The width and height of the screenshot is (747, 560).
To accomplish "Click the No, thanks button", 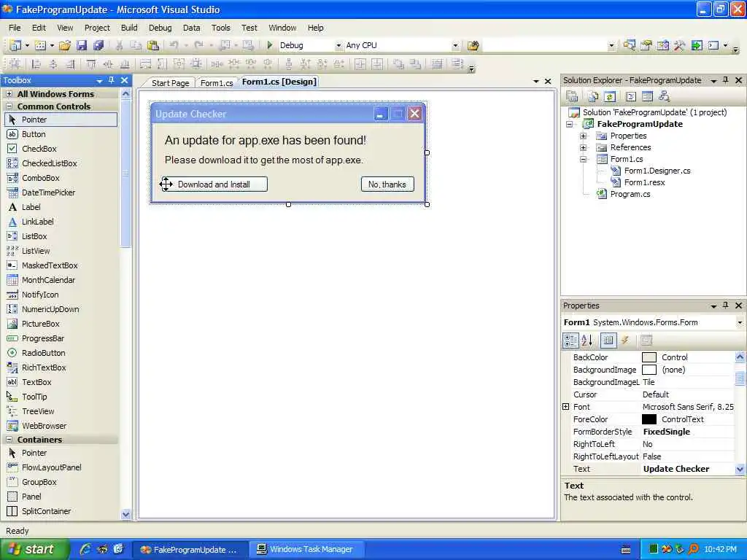I will coord(387,184).
